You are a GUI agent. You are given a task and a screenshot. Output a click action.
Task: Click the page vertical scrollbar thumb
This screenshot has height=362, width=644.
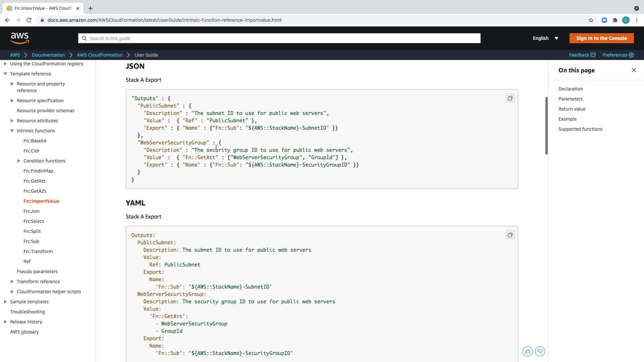[x=546, y=126]
